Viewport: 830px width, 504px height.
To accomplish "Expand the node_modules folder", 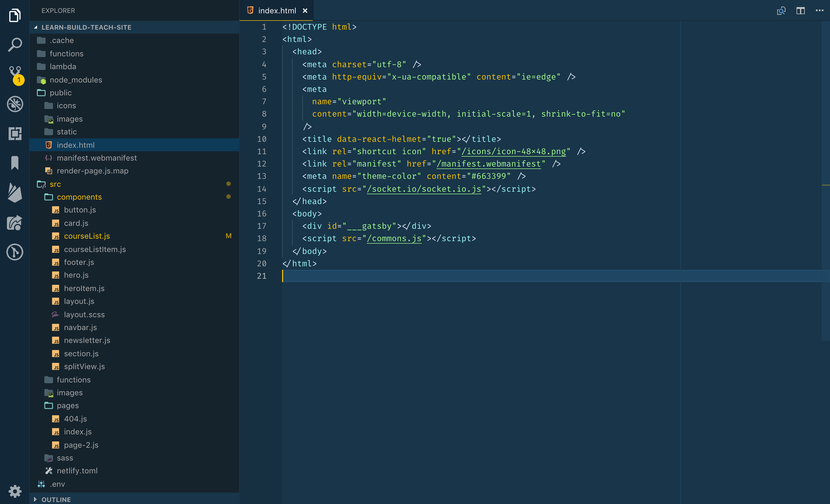I will 134,80.
